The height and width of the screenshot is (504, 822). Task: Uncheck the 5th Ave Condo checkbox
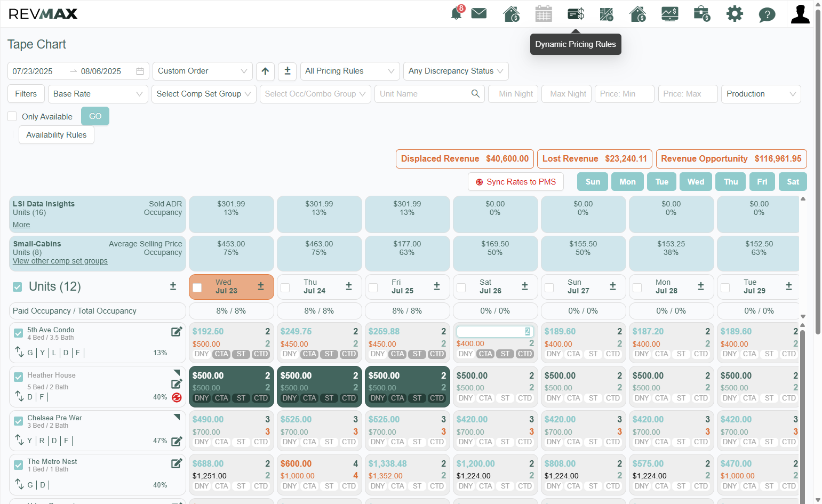19,334
